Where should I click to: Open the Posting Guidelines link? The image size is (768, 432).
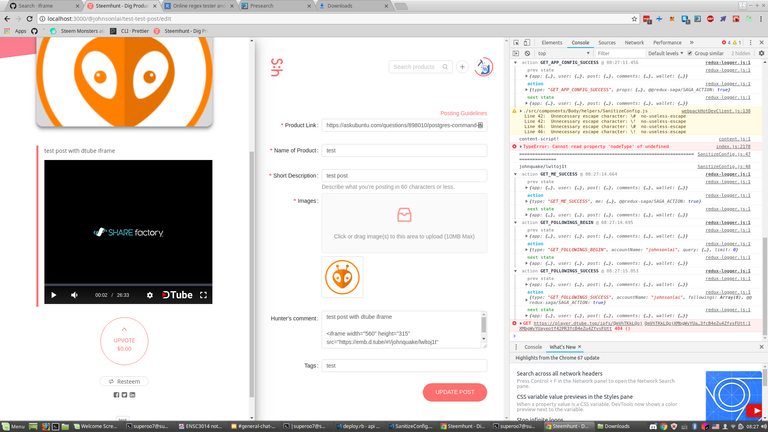(x=463, y=113)
